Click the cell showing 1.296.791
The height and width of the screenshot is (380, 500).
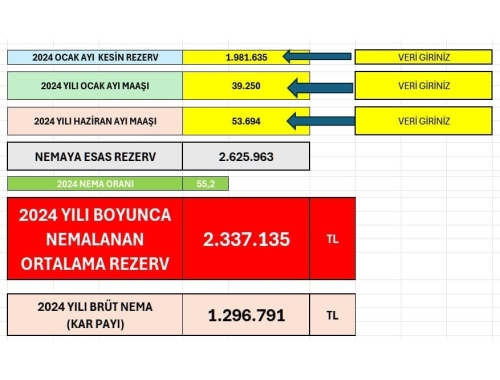point(246,315)
